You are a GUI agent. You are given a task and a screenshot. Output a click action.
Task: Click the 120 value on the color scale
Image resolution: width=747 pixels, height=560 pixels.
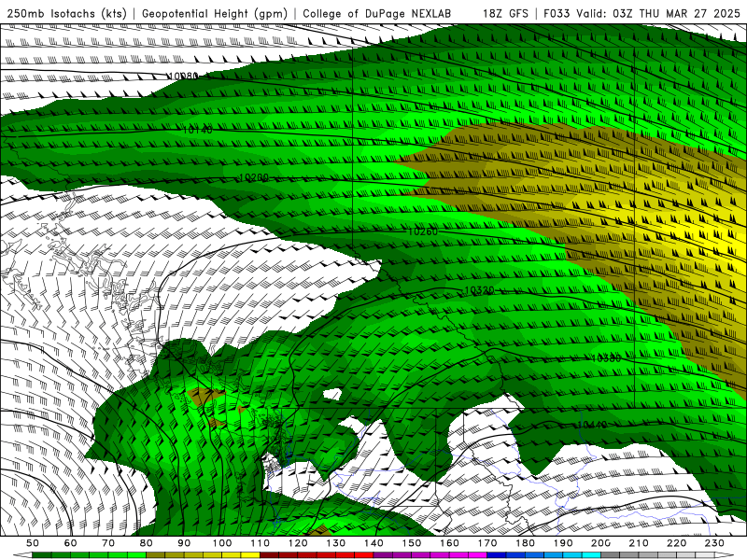[298, 543]
